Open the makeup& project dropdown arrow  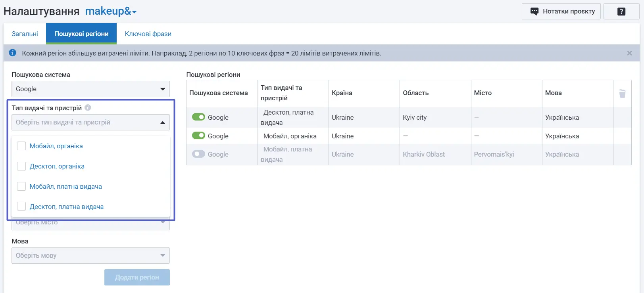tap(135, 12)
